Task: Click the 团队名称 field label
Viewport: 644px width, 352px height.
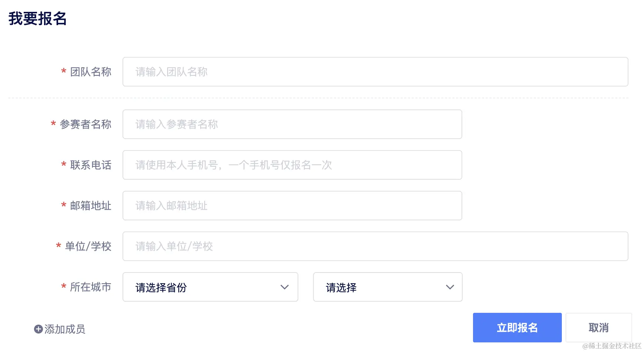Action: [91, 72]
